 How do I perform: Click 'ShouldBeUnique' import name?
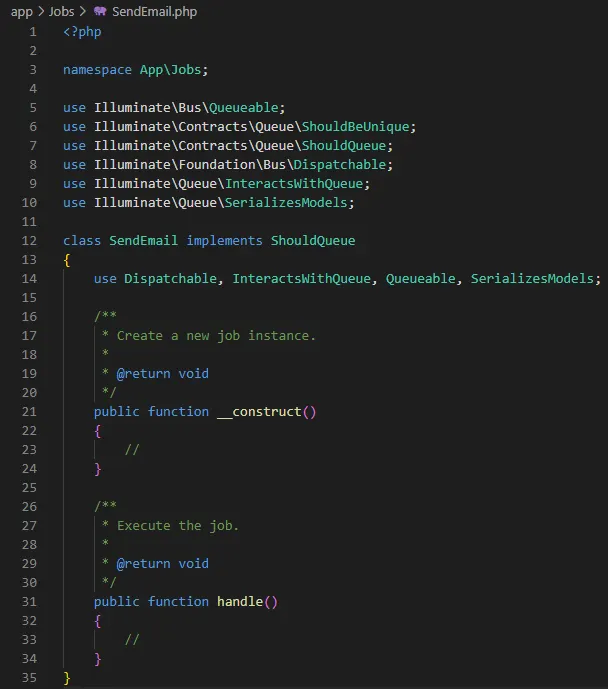coord(355,127)
